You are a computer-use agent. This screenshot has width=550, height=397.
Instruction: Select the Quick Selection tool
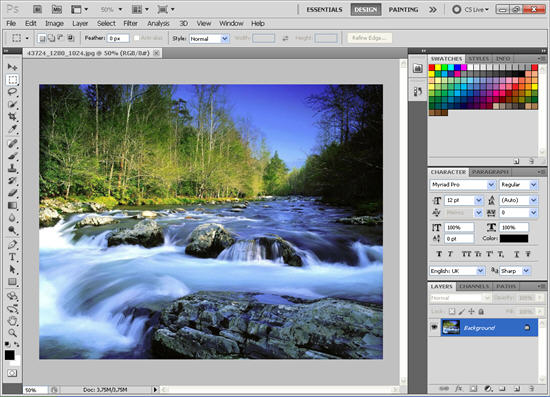click(12, 105)
